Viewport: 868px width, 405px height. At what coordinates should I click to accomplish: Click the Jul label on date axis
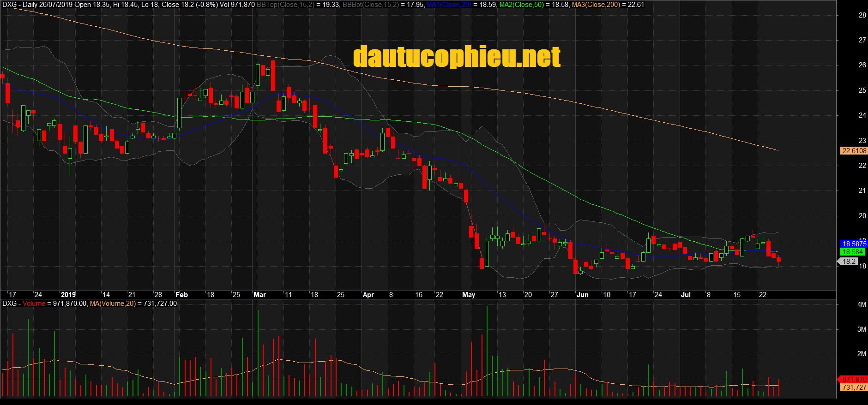pyautogui.click(x=686, y=295)
